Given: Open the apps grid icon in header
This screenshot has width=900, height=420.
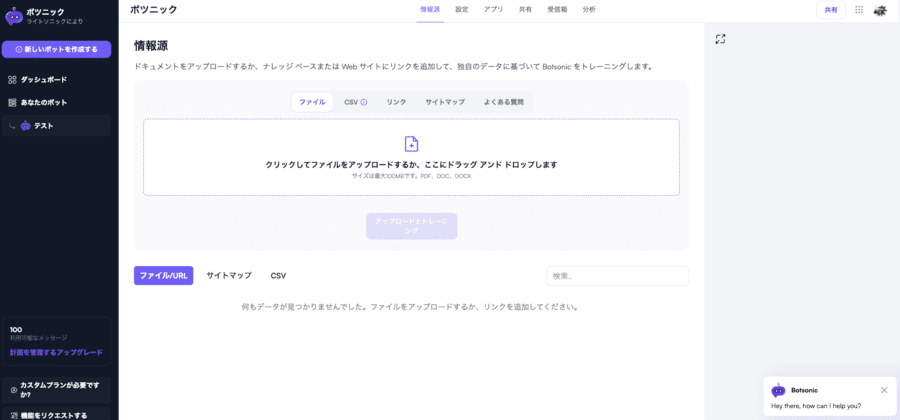Looking at the screenshot, I should [859, 10].
